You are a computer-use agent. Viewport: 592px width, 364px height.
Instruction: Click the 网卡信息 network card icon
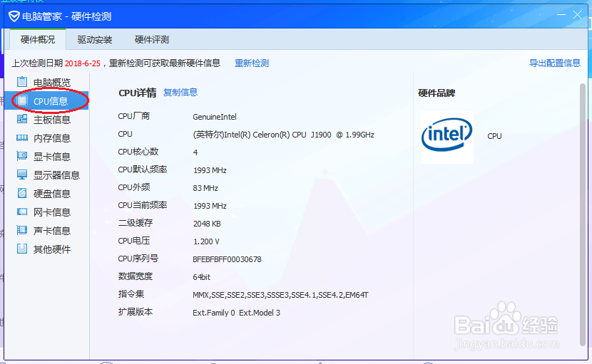(x=22, y=212)
